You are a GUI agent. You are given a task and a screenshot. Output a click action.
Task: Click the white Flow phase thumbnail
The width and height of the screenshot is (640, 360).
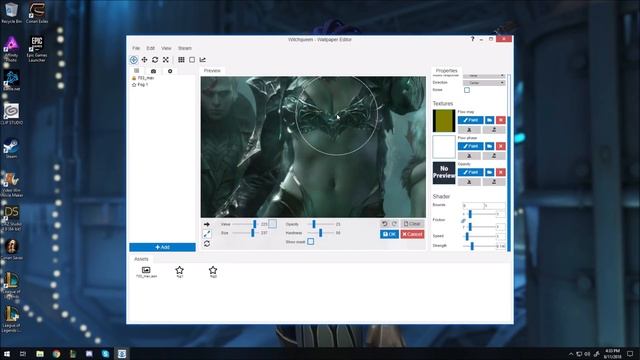click(x=444, y=147)
